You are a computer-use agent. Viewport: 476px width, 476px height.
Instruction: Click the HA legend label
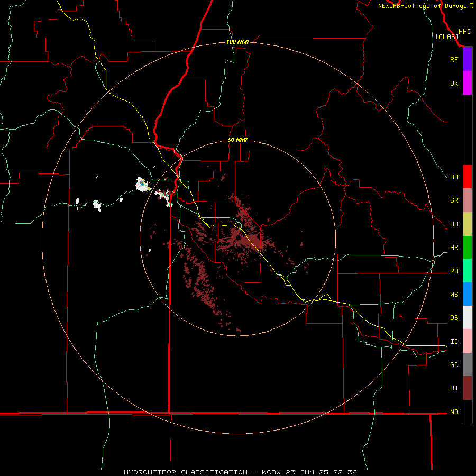pos(454,177)
